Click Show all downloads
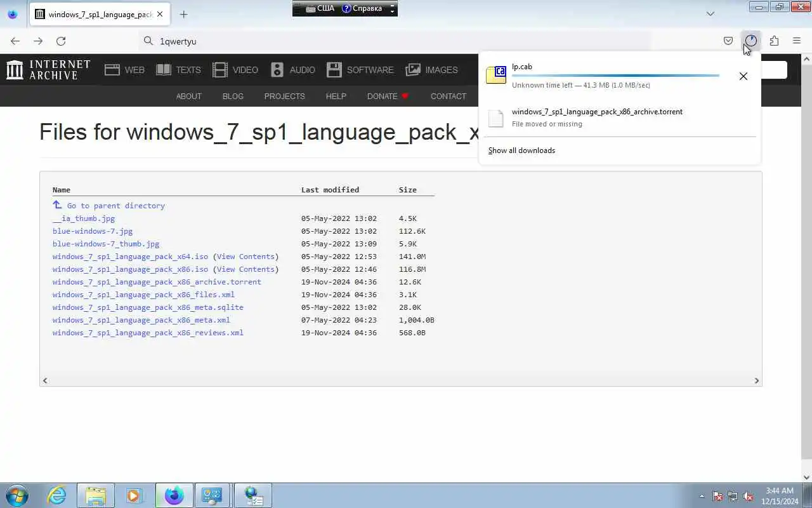 [521, 150]
